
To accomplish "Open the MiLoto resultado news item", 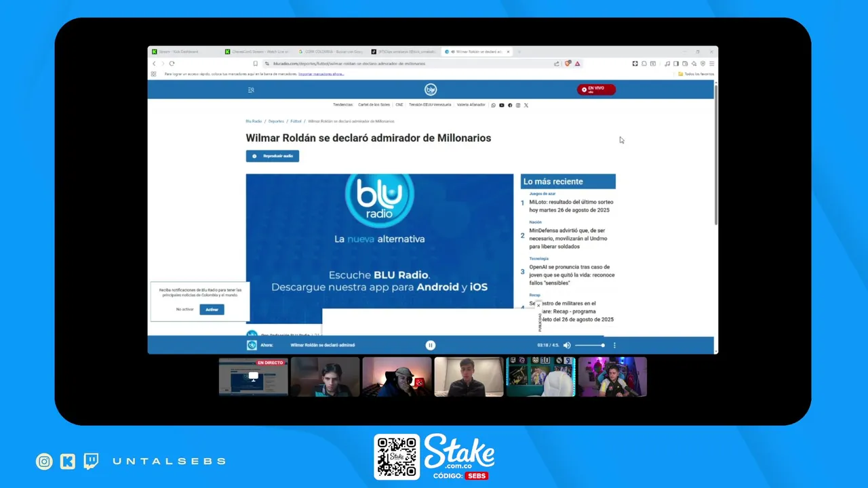I will click(x=570, y=206).
